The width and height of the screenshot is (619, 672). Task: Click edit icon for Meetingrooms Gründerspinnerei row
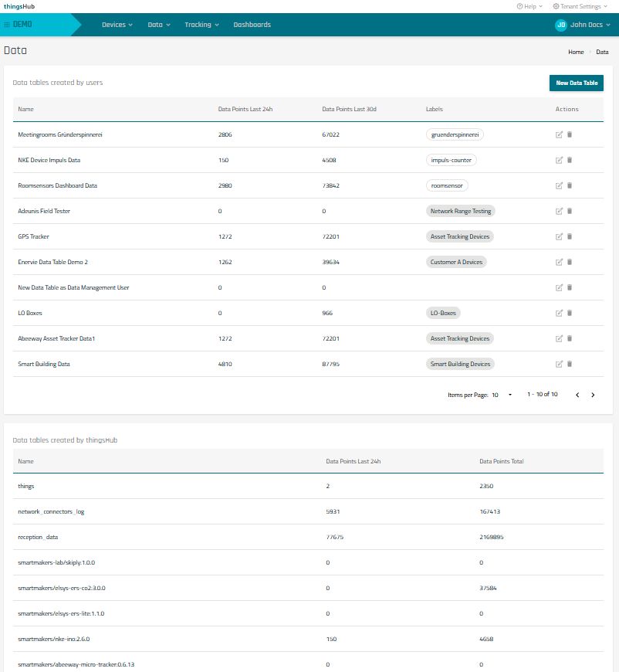pyautogui.click(x=559, y=134)
